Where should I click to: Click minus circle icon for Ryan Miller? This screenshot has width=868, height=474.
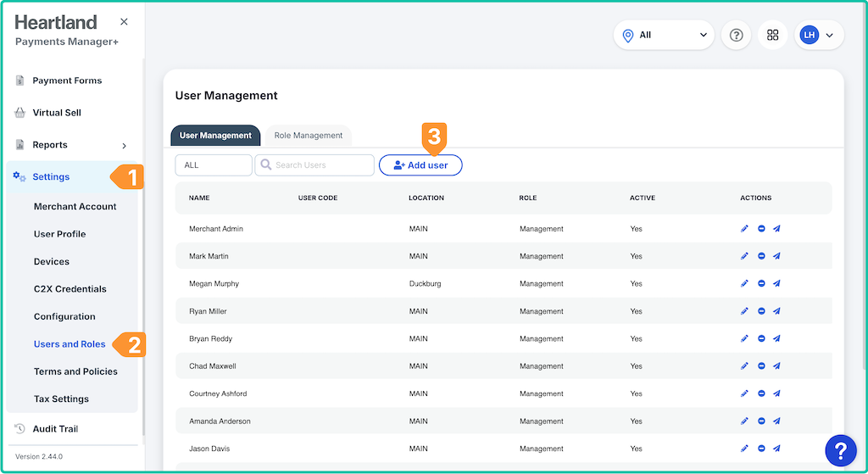coord(761,311)
